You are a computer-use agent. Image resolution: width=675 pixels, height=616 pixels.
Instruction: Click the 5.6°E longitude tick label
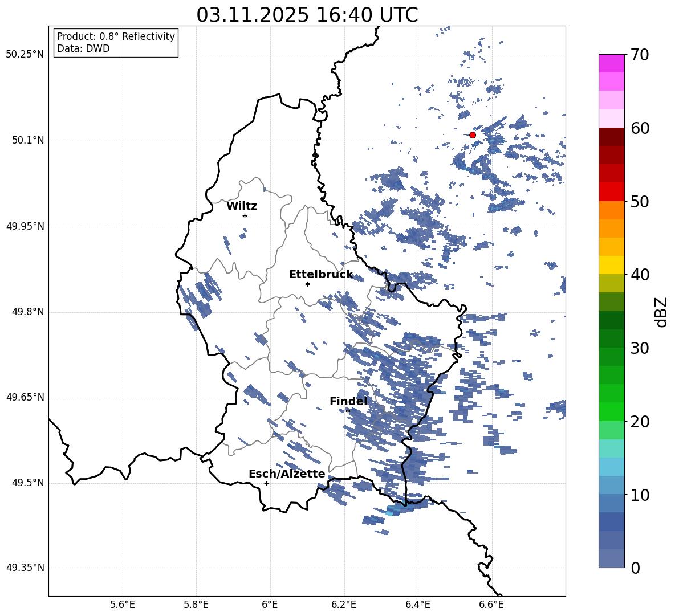[123, 605]
